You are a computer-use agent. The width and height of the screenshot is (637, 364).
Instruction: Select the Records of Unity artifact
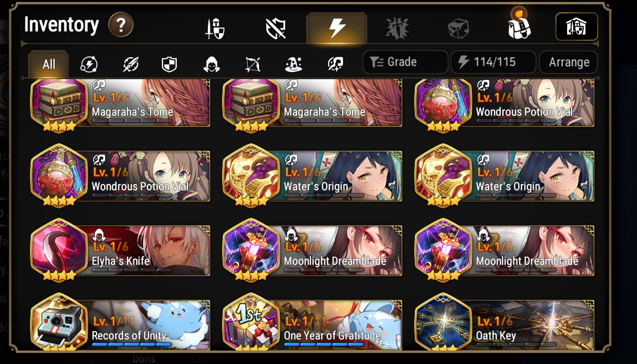coord(120,323)
